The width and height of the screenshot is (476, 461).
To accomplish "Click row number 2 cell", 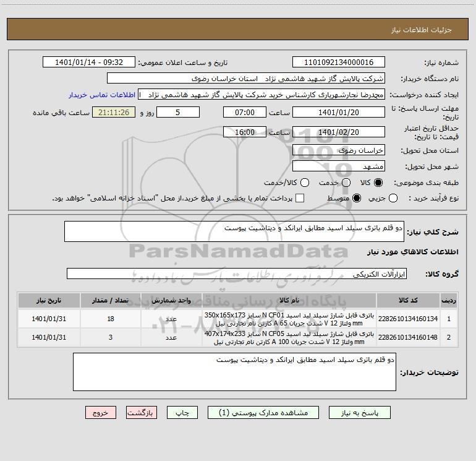I will pos(449,337).
